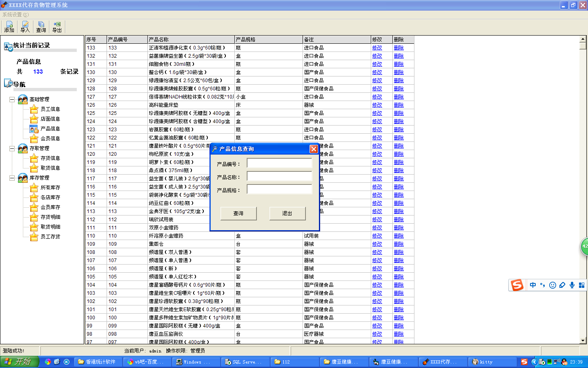Open the 系统设置 menu
The image size is (588, 368).
(x=16, y=15)
